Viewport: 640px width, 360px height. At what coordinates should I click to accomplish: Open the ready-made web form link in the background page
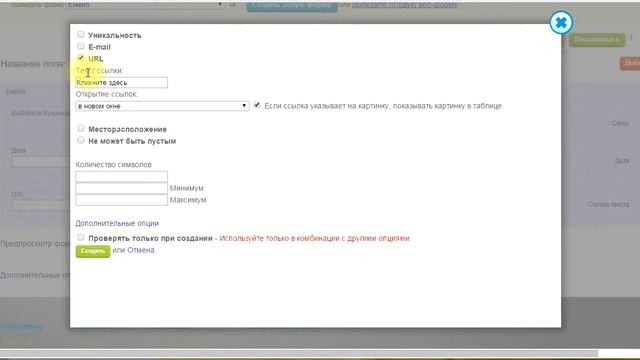tap(404, 4)
